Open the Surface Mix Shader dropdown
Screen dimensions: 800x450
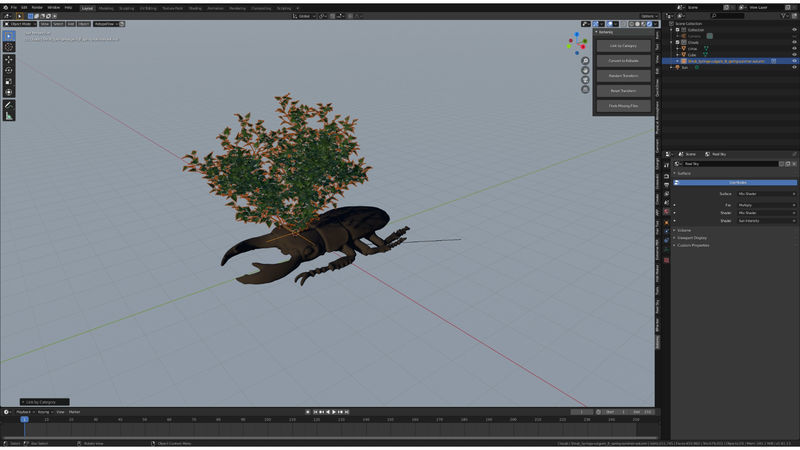[766, 194]
